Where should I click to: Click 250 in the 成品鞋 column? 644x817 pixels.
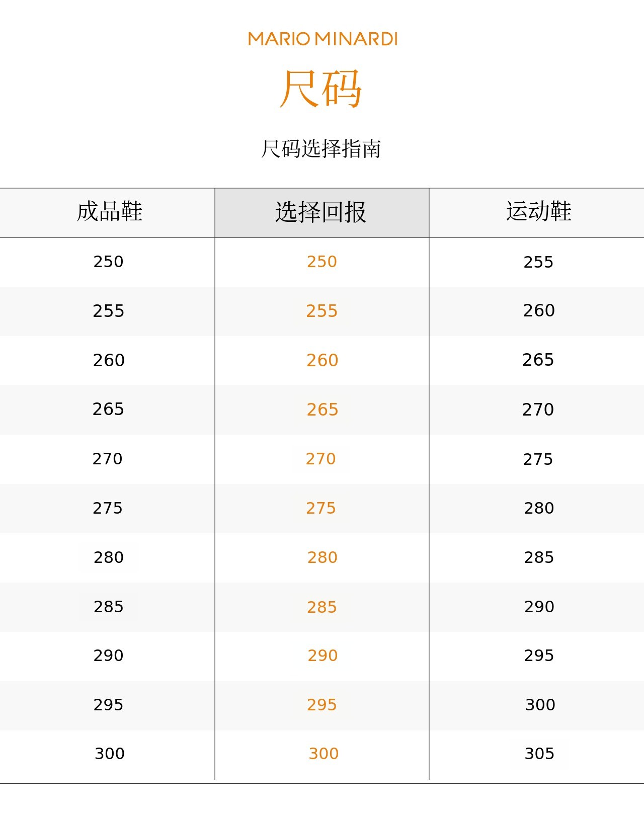[x=108, y=262]
